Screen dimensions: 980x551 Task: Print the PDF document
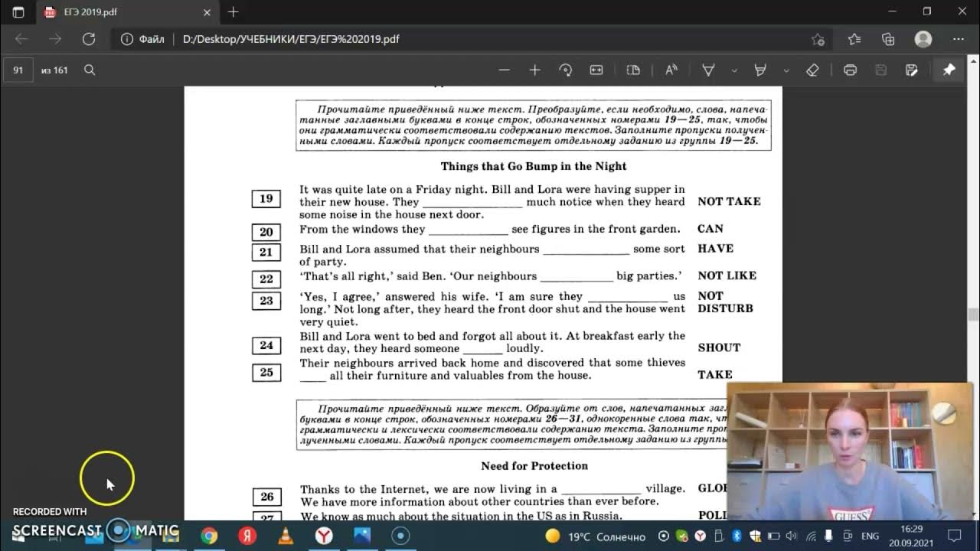[850, 70]
